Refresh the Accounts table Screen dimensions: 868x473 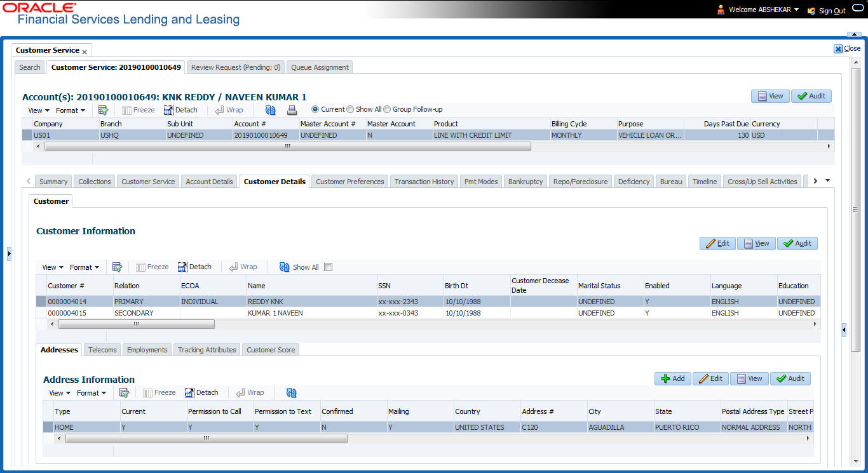pos(270,110)
